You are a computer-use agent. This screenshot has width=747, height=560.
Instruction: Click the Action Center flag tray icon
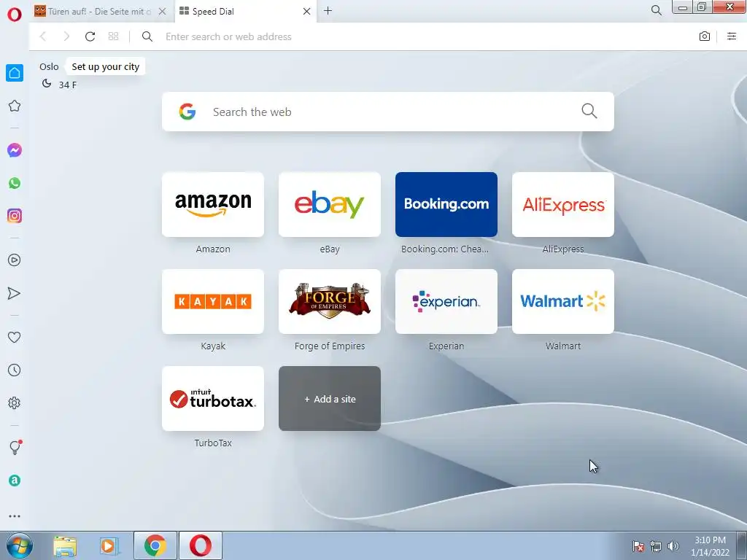click(x=638, y=546)
